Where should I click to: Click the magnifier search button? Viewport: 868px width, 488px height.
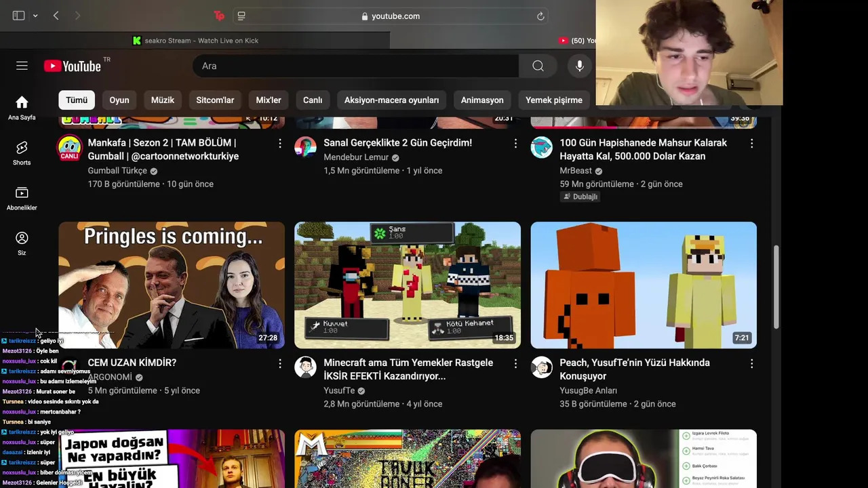[x=538, y=66]
